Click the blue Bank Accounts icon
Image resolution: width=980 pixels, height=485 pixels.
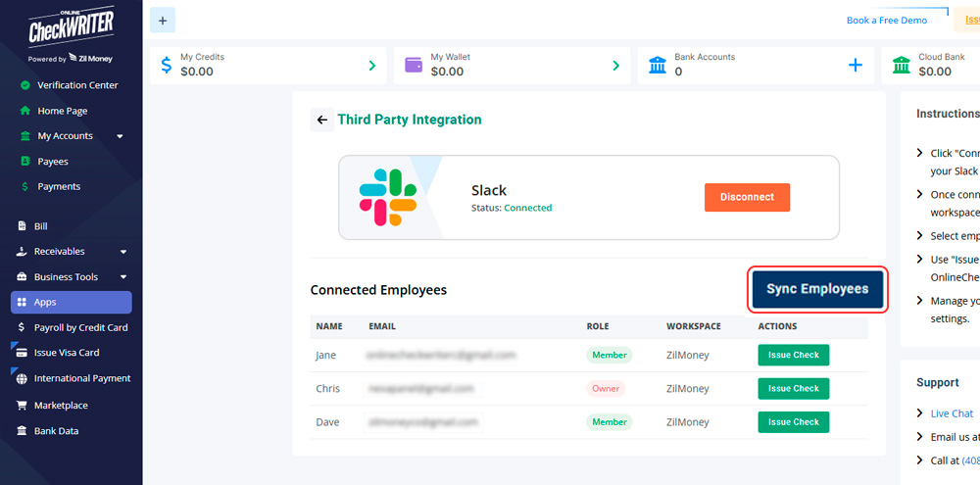(658, 65)
